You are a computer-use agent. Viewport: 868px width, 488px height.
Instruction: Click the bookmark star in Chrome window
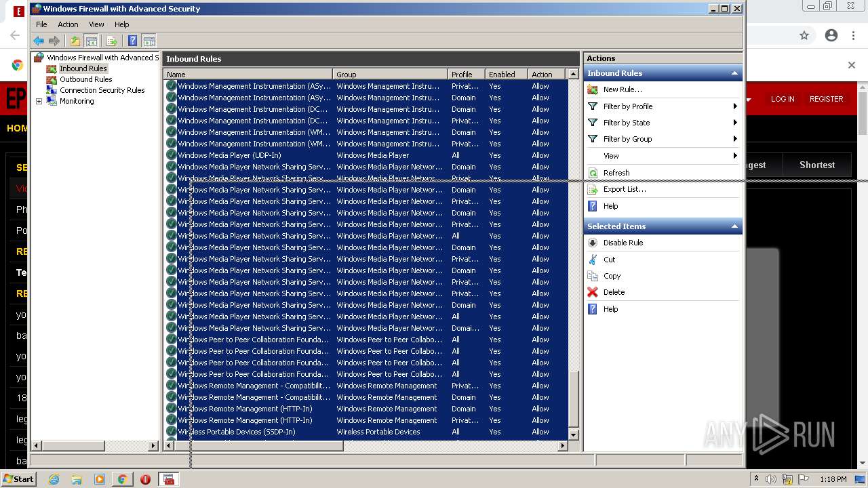pos(804,35)
